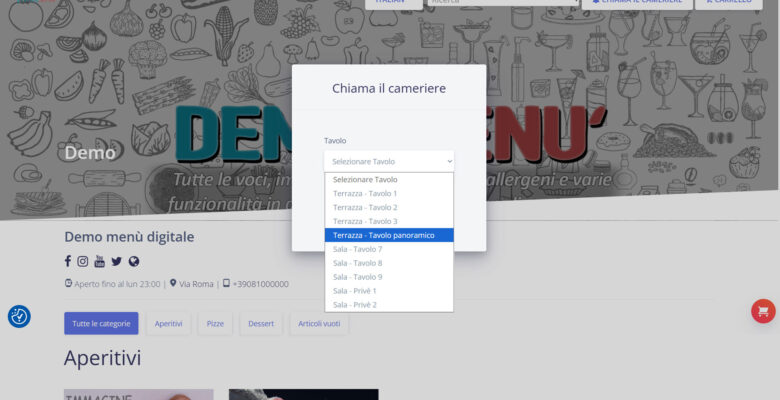The image size is (780, 400).
Task: Click the blue accessibility widget icon
Action: click(19, 316)
